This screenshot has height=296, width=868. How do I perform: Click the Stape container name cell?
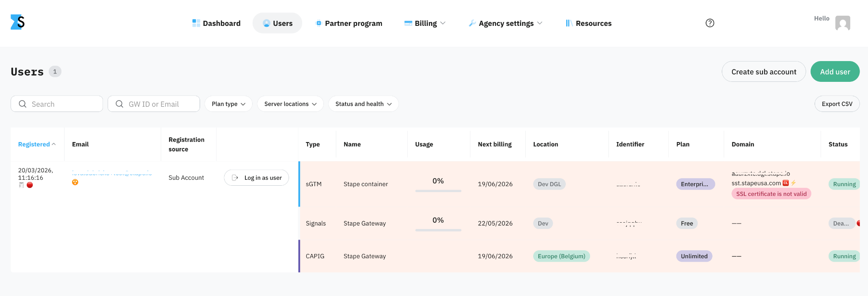coord(366,184)
